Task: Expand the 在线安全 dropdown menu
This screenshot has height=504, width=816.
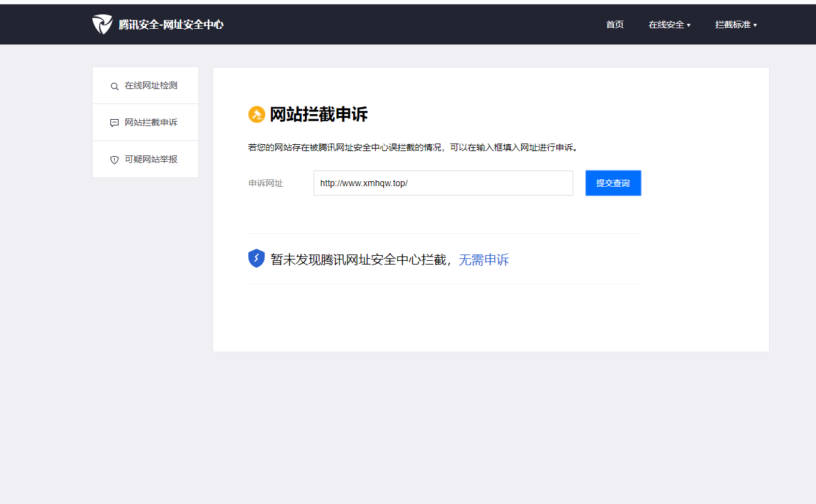Action: point(669,24)
